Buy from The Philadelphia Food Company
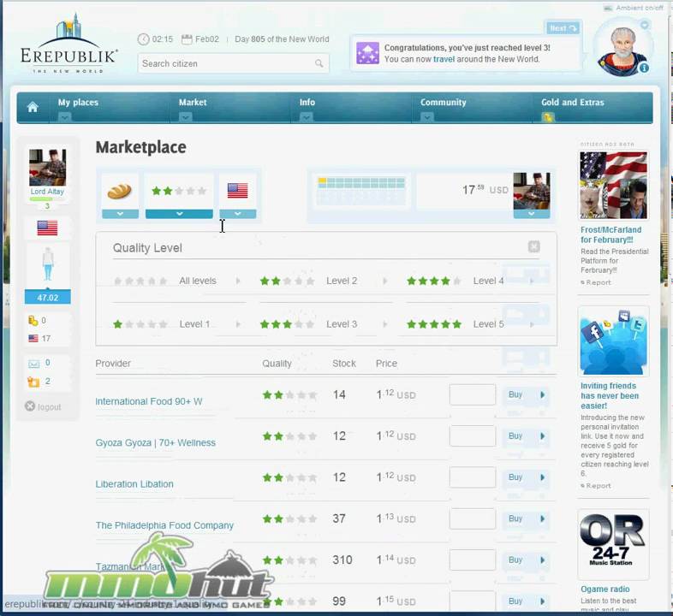 526,518
